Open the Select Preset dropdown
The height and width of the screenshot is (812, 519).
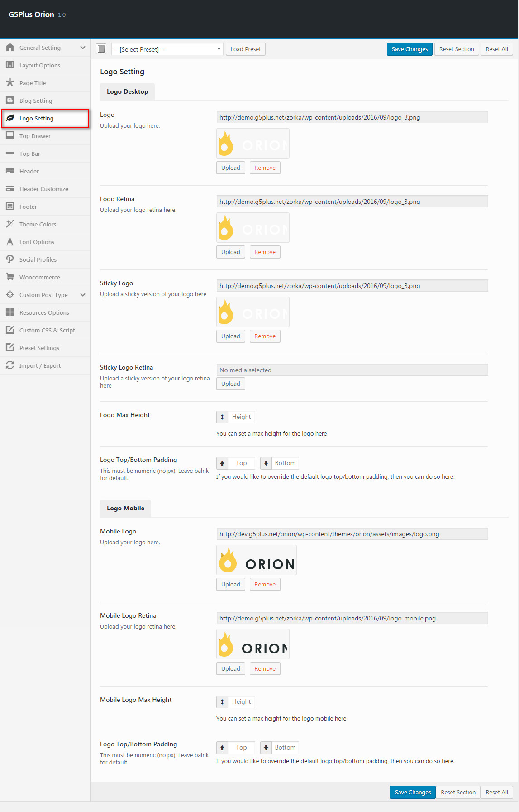pos(167,49)
